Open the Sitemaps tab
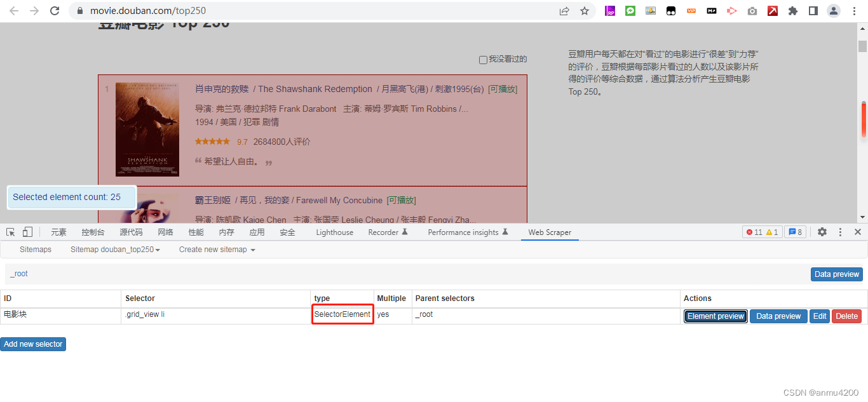Screen dimensions: 868x402 (x=36, y=250)
